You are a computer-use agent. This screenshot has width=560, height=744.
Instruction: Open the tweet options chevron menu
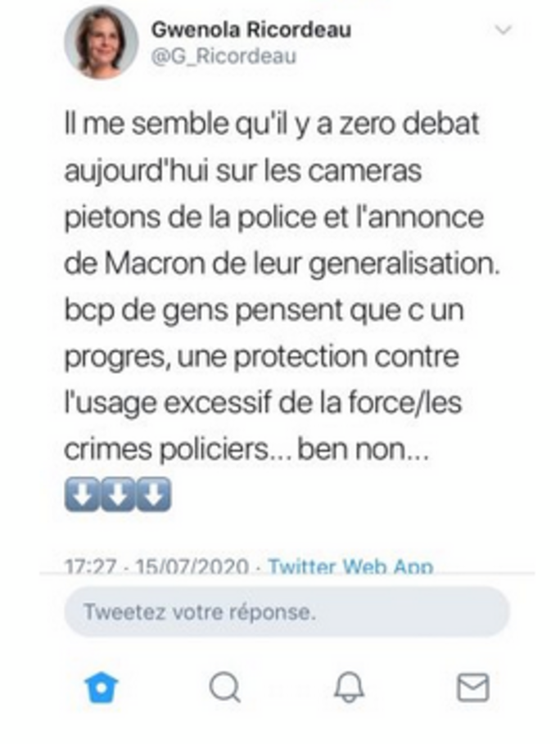[x=504, y=30]
